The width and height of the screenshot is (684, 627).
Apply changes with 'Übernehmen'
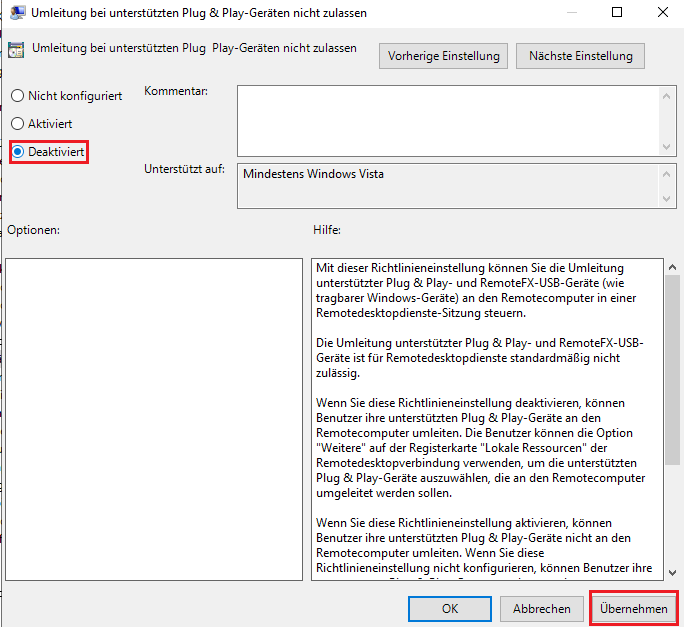(x=633, y=608)
